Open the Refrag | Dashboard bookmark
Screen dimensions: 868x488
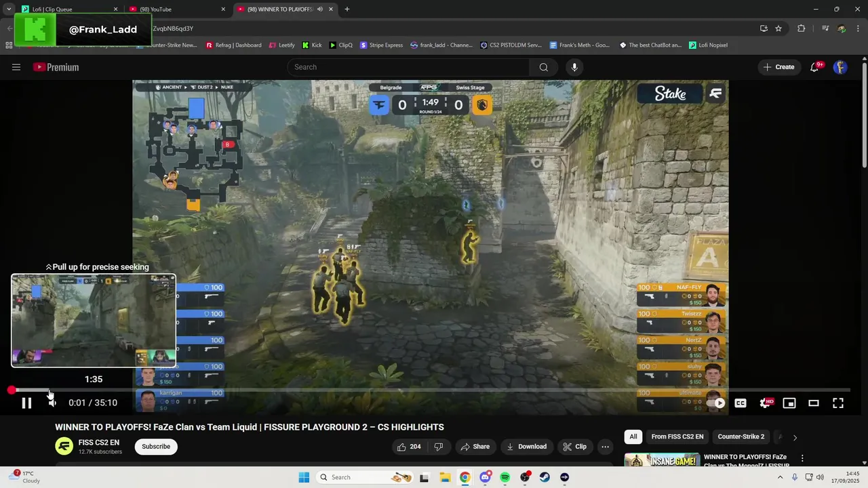[x=233, y=45]
